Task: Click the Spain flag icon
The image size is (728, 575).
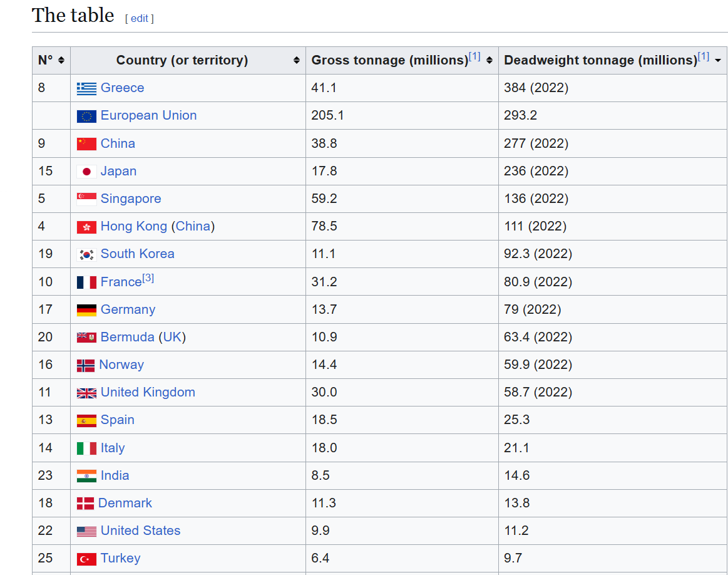Action: click(86, 420)
